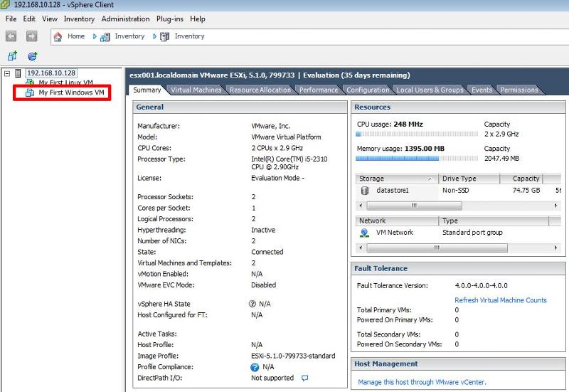Expand the first breadcrumb arrow after Home

click(x=95, y=36)
